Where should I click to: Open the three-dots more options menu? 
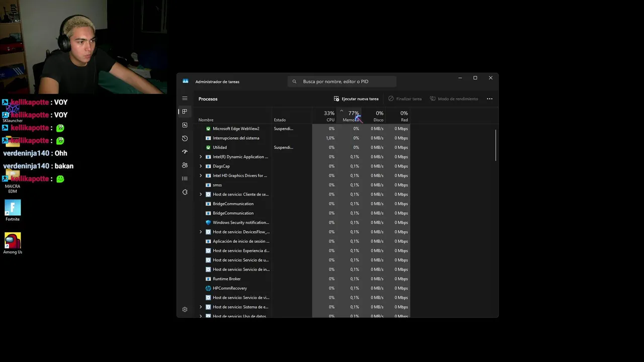click(x=490, y=99)
